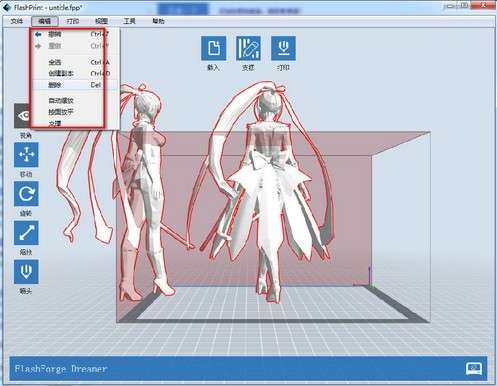Select the Scale (缩放) tool
Image resolution: width=497 pixels, height=386 pixels.
(26, 233)
